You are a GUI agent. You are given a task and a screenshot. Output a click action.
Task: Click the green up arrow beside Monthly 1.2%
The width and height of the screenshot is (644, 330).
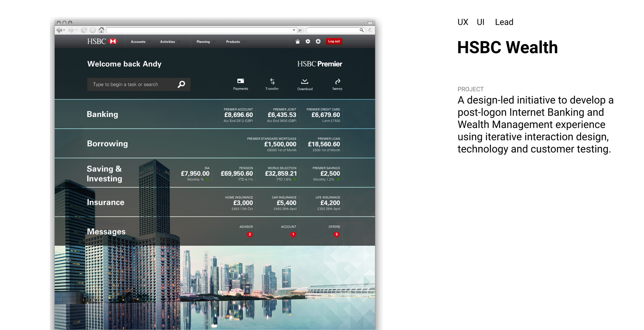(x=338, y=180)
